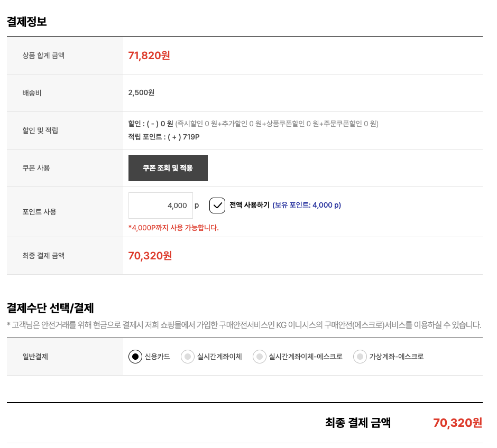Screen dimensions: 497x448
Task: Click the 결제정보 section heading
Action: tap(26, 22)
